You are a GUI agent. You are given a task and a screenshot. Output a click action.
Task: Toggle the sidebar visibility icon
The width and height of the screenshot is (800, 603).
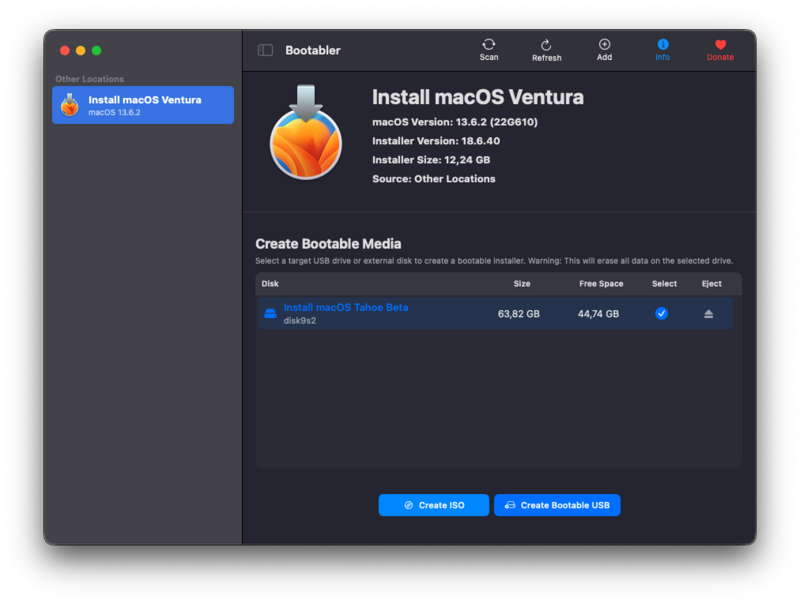coord(265,50)
